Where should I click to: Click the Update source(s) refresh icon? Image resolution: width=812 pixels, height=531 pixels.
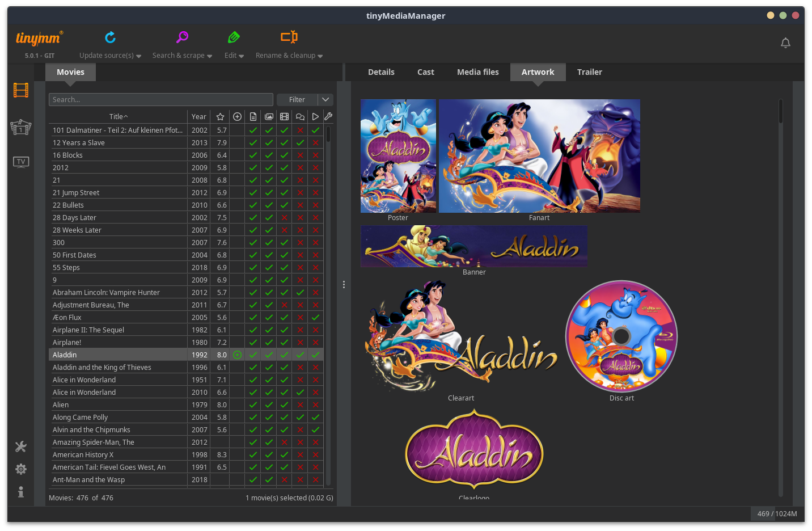tap(110, 37)
